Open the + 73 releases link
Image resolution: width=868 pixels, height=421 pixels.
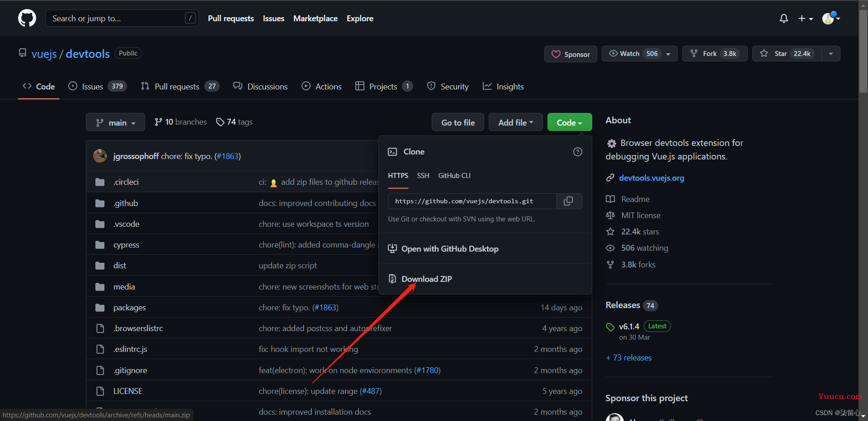coord(628,358)
